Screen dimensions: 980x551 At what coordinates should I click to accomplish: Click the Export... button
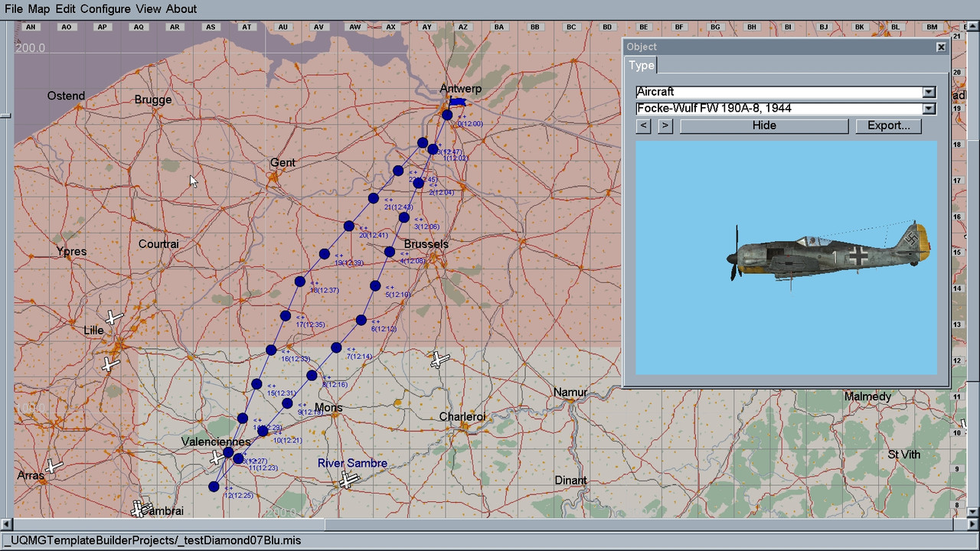[888, 126]
